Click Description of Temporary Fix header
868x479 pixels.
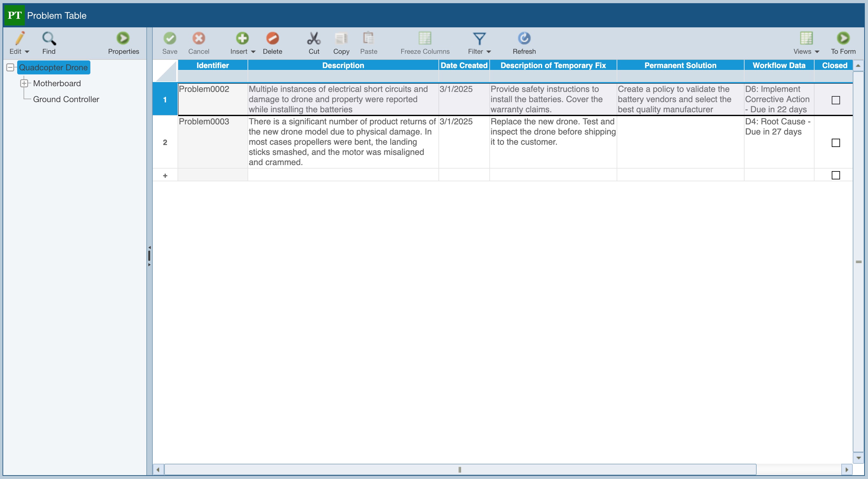[x=553, y=65]
